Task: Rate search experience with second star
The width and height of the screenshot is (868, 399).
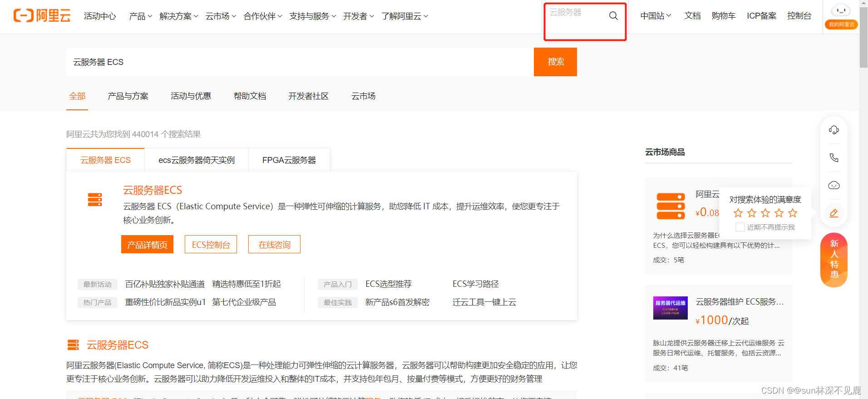Action: click(x=752, y=213)
